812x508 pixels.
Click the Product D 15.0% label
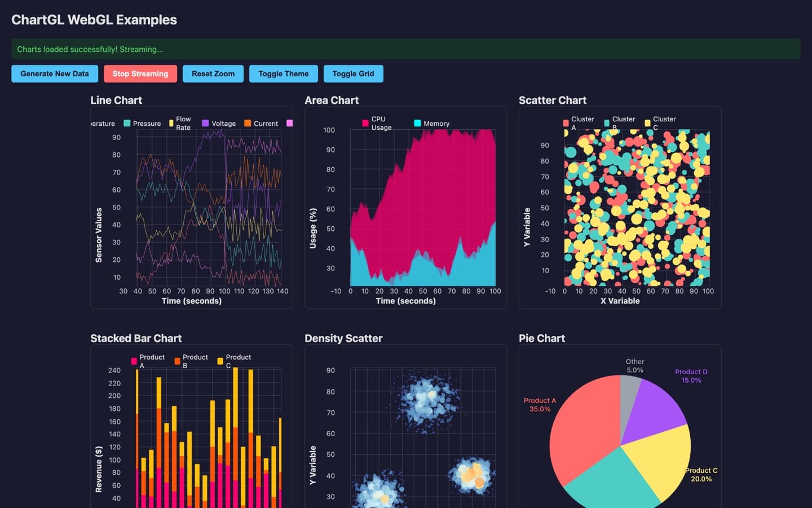(x=691, y=376)
